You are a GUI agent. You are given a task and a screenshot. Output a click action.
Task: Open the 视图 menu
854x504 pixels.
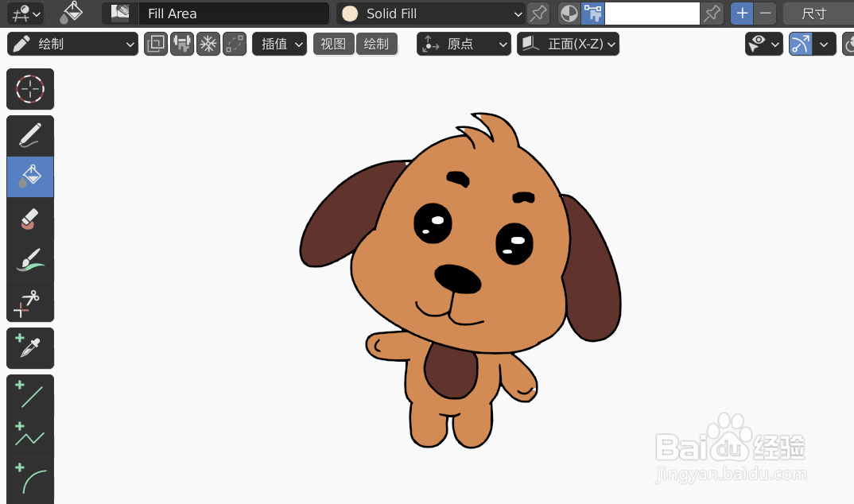(x=333, y=44)
